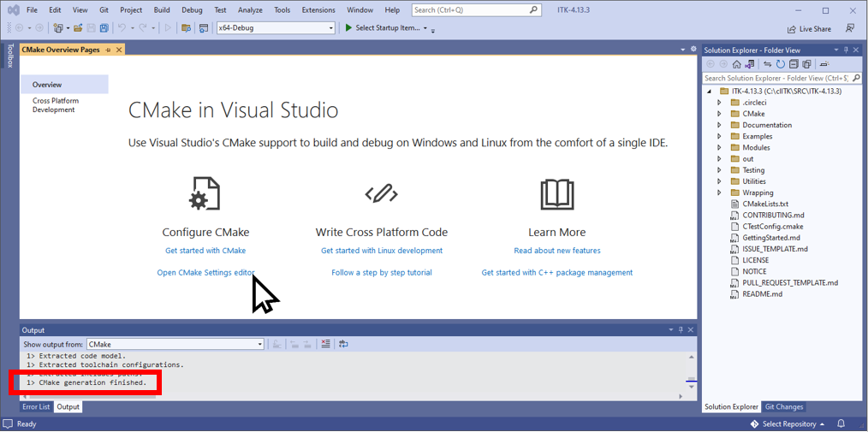
Task: Click the notification bell in status bar
Action: [841, 423]
